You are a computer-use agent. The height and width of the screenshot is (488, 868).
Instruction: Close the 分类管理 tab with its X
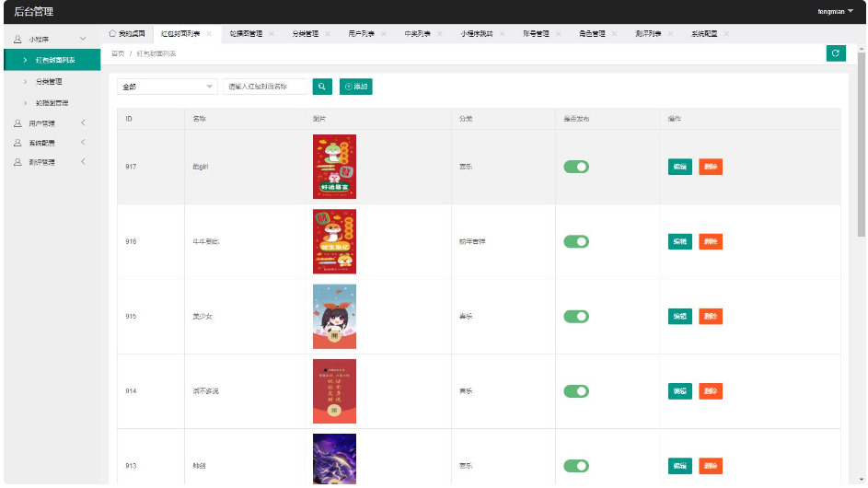pyautogui.click(x=328, y=34)
